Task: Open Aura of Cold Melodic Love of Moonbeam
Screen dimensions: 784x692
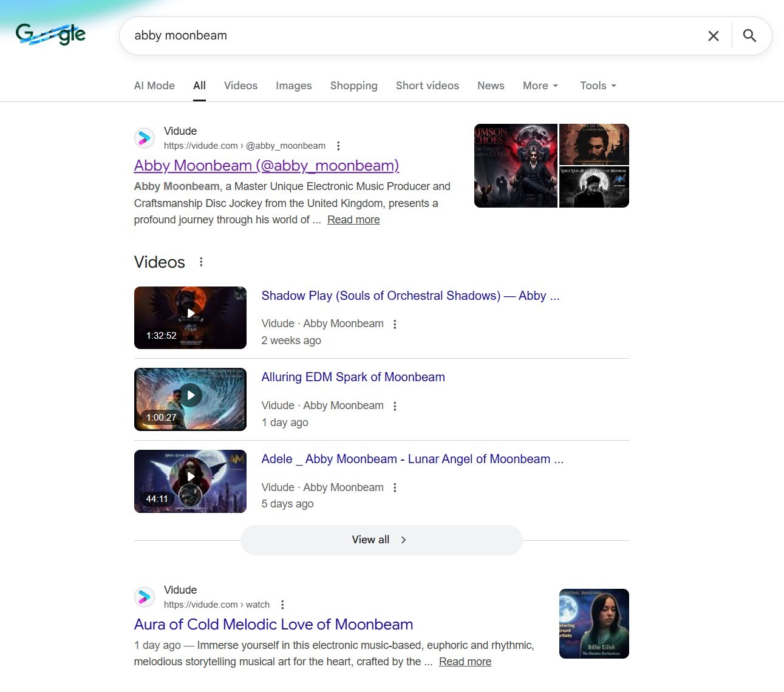Action: point(274,624)
